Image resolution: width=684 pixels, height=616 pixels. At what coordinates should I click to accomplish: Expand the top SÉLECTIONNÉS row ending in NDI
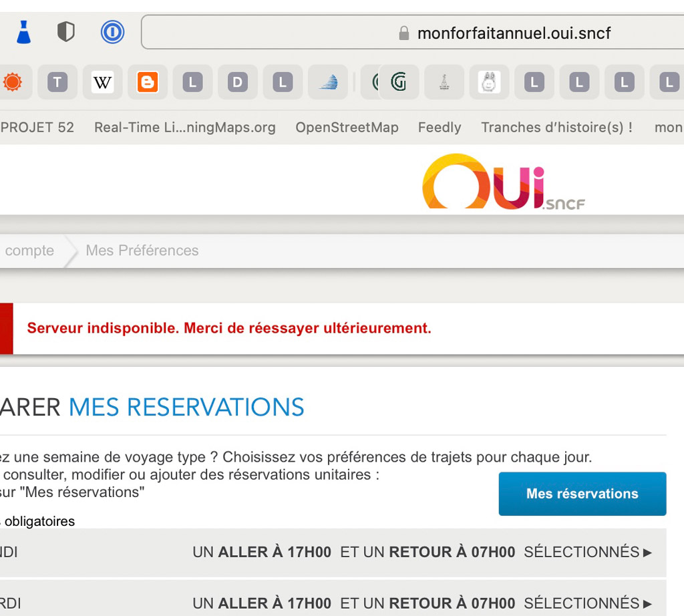click(x=333, y=553)
